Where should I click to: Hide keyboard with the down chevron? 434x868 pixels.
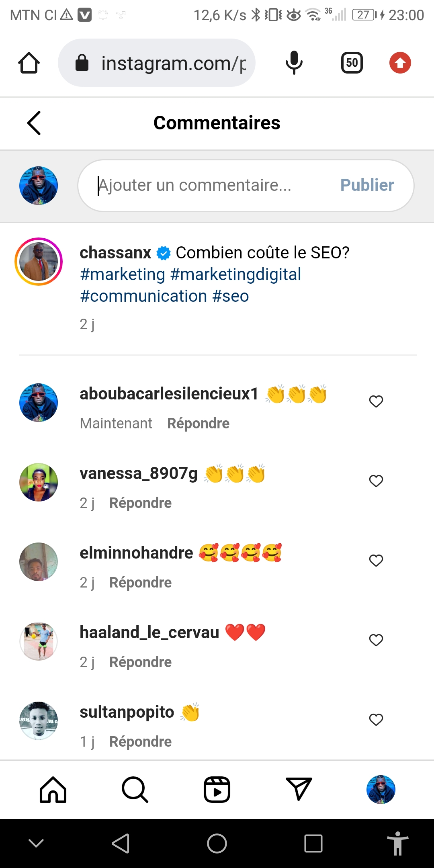pyautogui.click(x=36, y=843)
